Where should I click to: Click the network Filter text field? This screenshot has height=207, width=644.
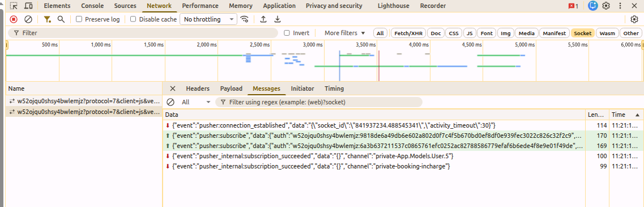coord(143,33)
